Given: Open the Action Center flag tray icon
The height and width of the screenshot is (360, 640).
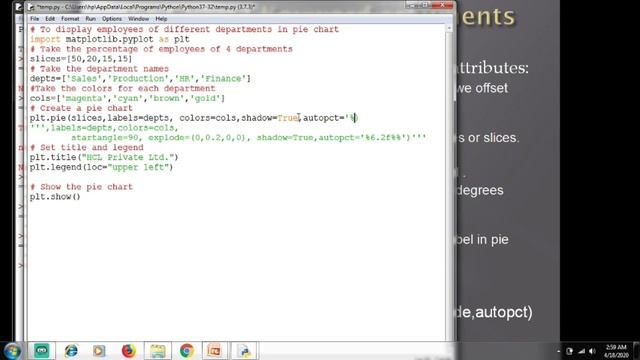Looking at the screenshot, I should (x=570, y=351).
